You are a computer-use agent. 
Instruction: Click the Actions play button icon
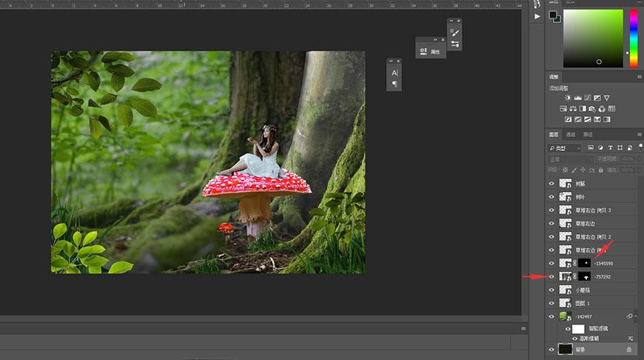(x=537, y=16)
